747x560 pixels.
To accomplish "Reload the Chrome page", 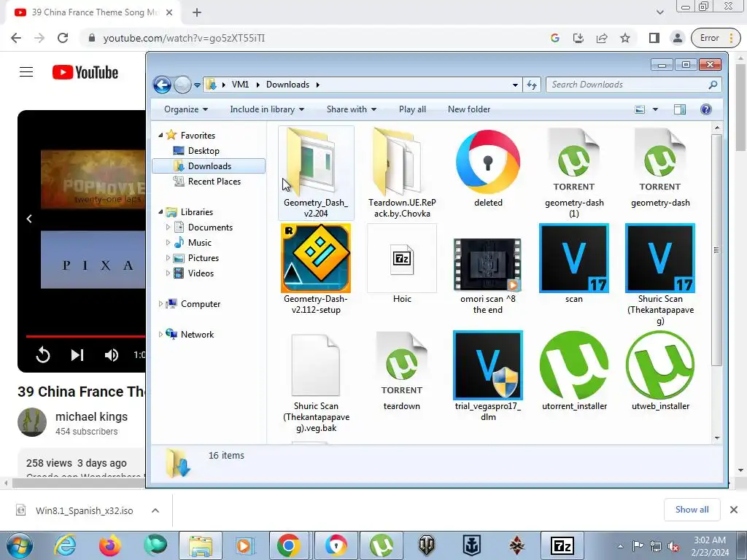I will [x=63, y=38].
